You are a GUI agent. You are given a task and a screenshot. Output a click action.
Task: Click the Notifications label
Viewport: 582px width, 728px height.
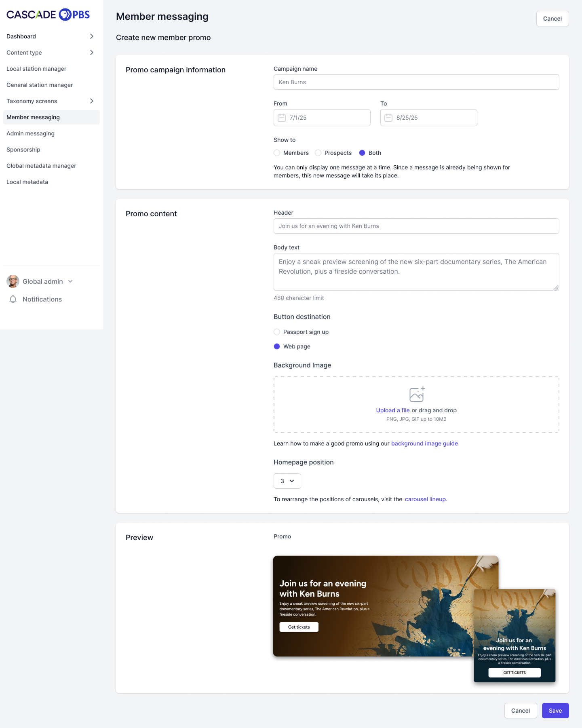(42, 299)
